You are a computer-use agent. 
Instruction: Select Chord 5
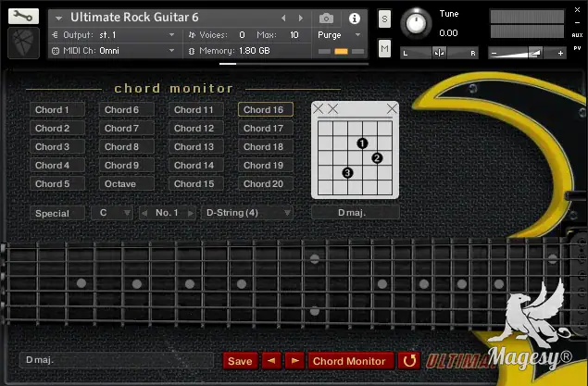click(57, 184)
